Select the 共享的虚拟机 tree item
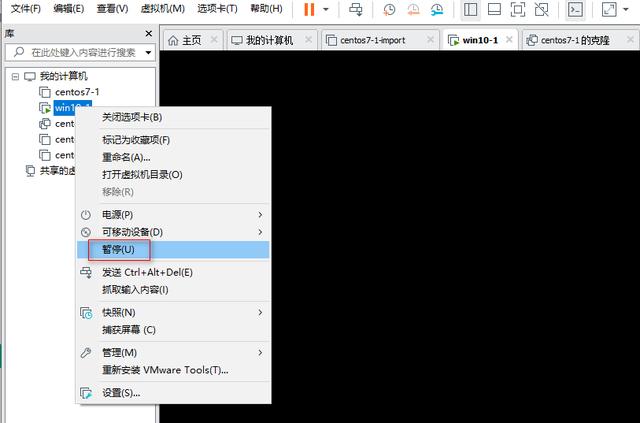640x423 pixels. [57, 171]
